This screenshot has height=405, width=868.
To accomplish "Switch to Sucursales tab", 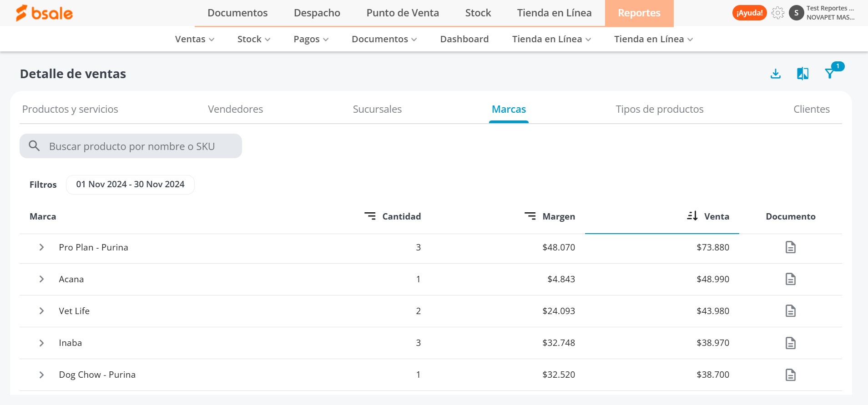I will tap(377, 109).
